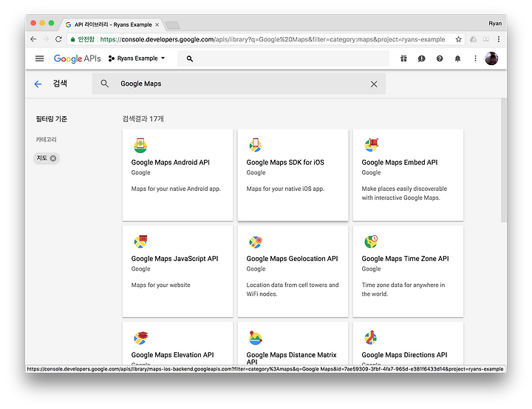
Task: Open the Ryans Example project dropdown
Action: (x=137, y=58)
